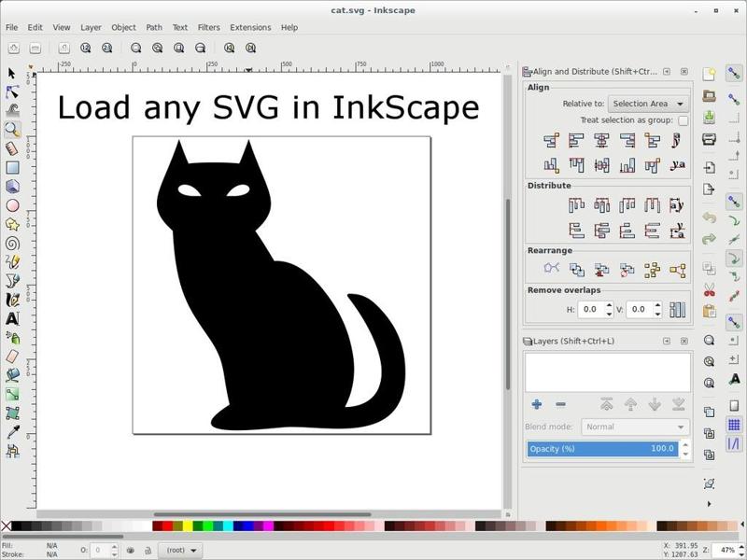The height and width of the screenshot is (560, 747).
Task: Toggle snap to page border button
Action: click(734, 405)
